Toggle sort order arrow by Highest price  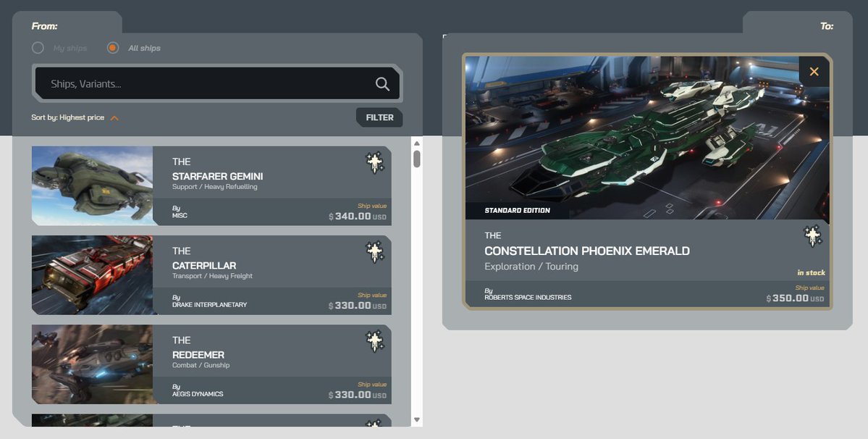[114, 118]
